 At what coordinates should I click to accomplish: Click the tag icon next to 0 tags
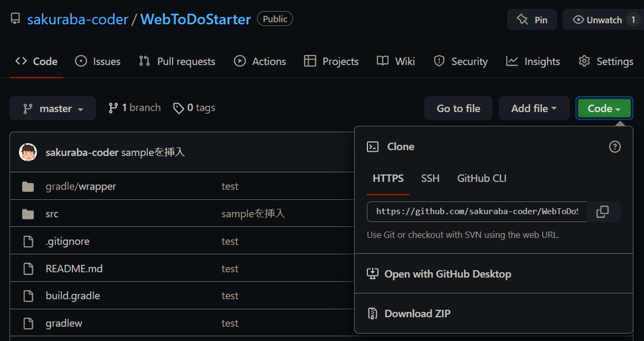tap(179, 108)
